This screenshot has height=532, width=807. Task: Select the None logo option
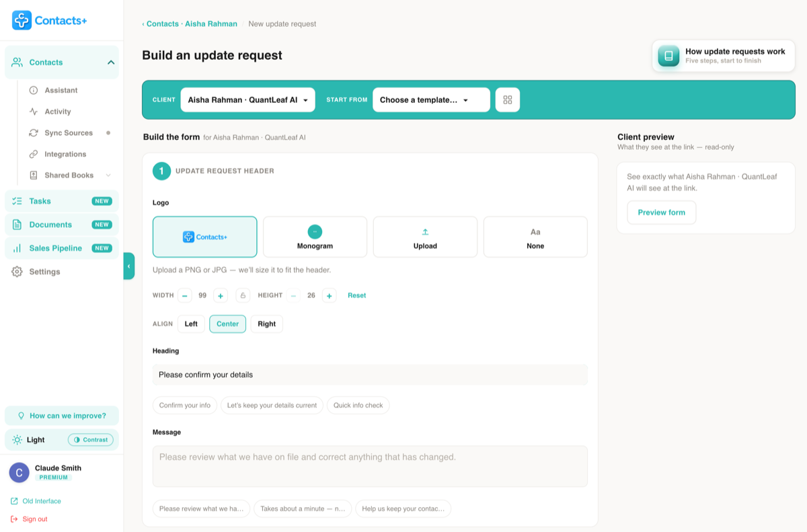pos(535,237)
